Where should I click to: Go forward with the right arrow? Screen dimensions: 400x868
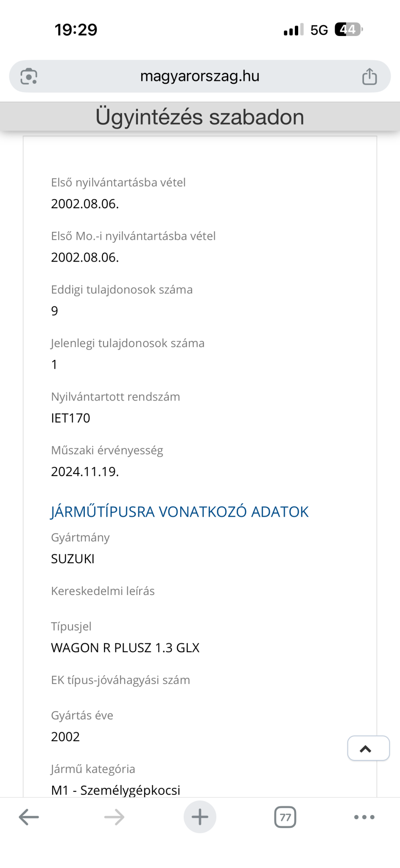coord(115,817)
